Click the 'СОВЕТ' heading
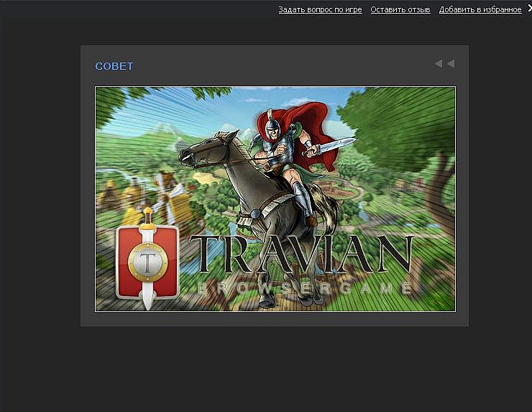The image size is (532, 412). [114, 66]
